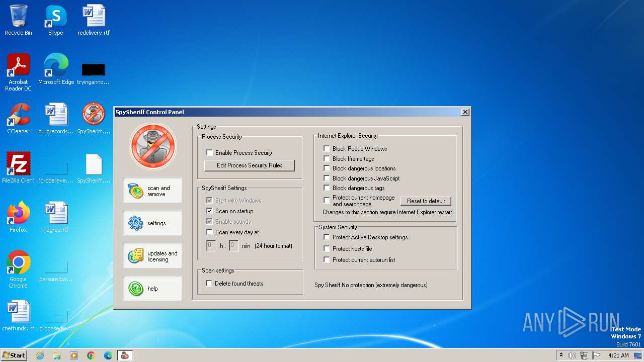Open the media player taskbar icon

point(74,355)
